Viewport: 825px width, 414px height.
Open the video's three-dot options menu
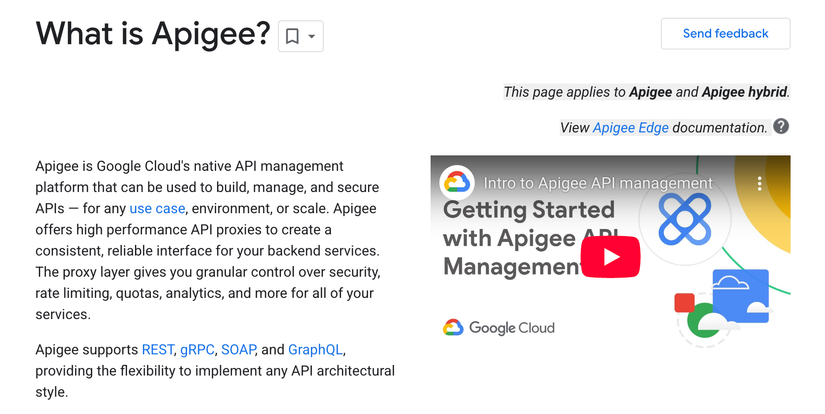(759, 184)
